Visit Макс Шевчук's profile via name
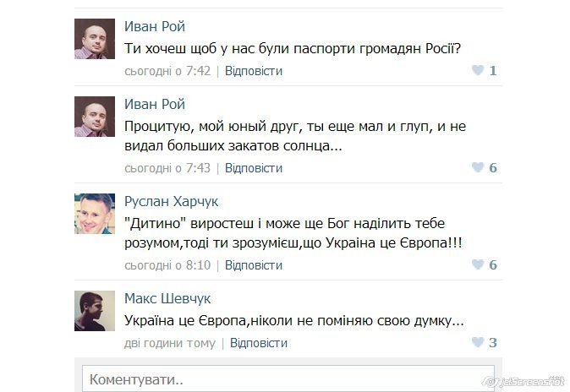570x392 pixels. point(167,299)
